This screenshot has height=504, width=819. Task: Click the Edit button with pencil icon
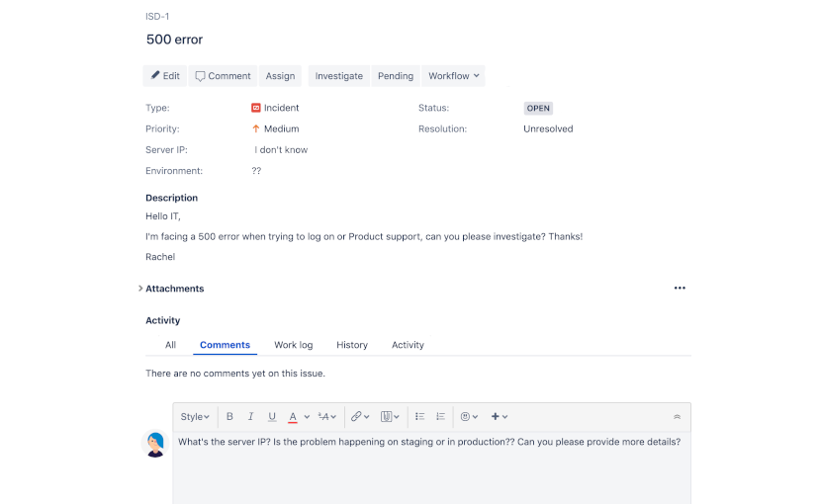pos(164,76)
